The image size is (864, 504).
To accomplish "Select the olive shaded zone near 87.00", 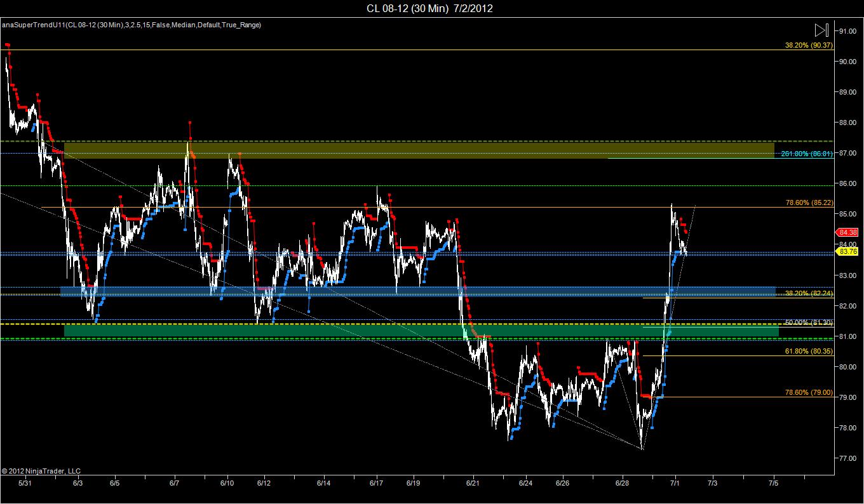I will tap(419, 150).
